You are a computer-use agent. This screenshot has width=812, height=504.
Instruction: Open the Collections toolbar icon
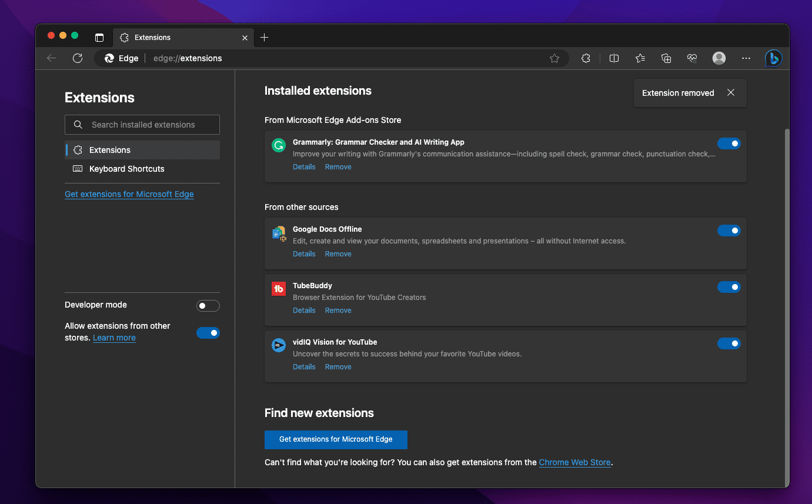666,58
